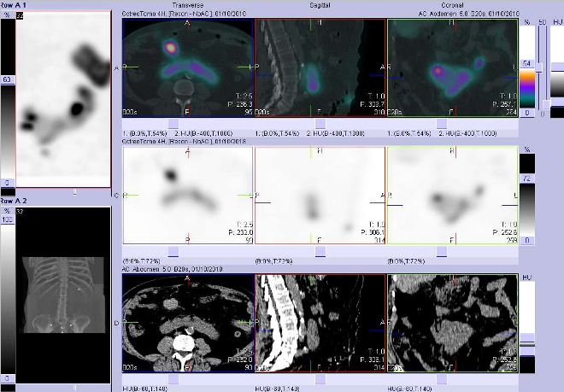Click the fused transverse SPECT/CT image

(x=188, y=68)
